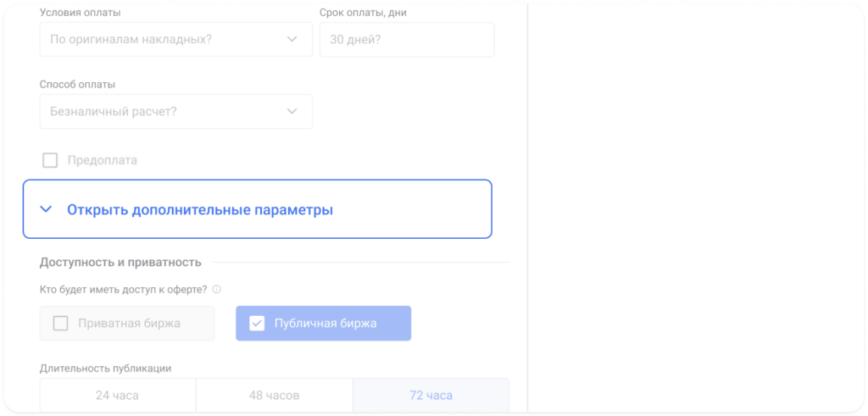
Task: Deselect the Публичная биржа option
Action: coord(324,323)
